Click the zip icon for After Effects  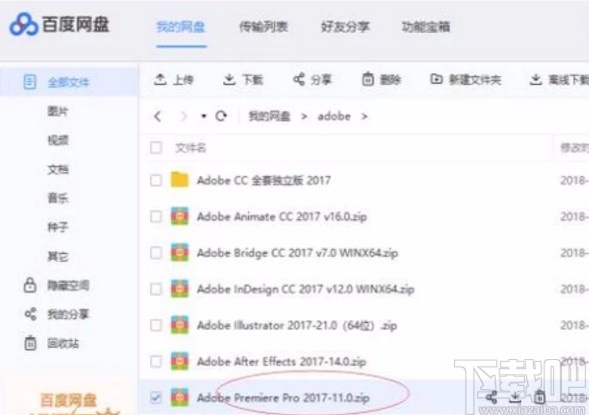click(x=180, y=361)
